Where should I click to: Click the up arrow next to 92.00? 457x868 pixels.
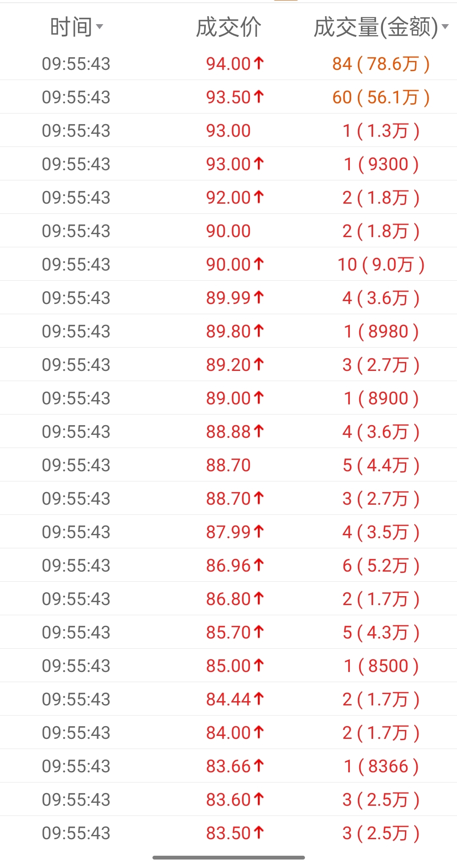coord(259,197)
